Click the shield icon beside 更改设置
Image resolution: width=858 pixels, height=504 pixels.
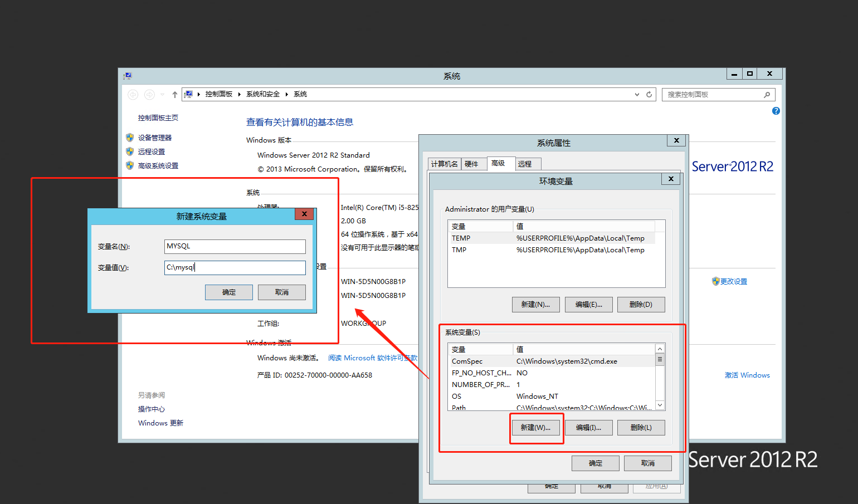point(715,281)
